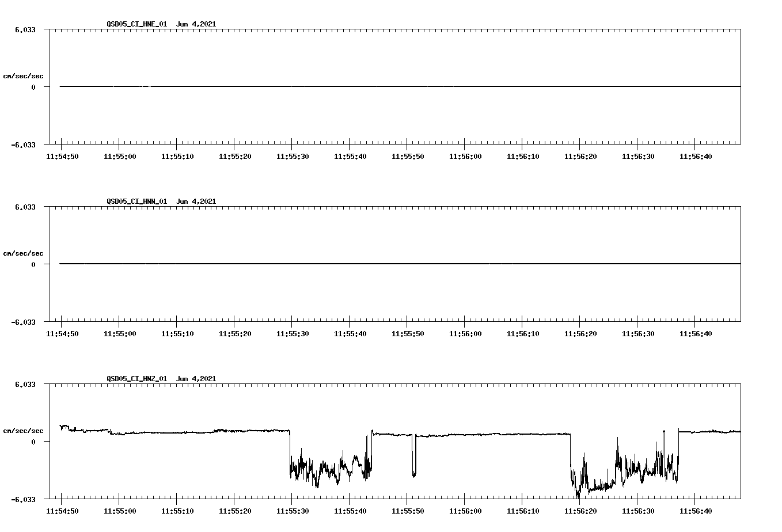The width and height of the screenshot is (782, 532).
Task: Click 11:56:20 label under HNZ plot
Action: pos(580,511)
